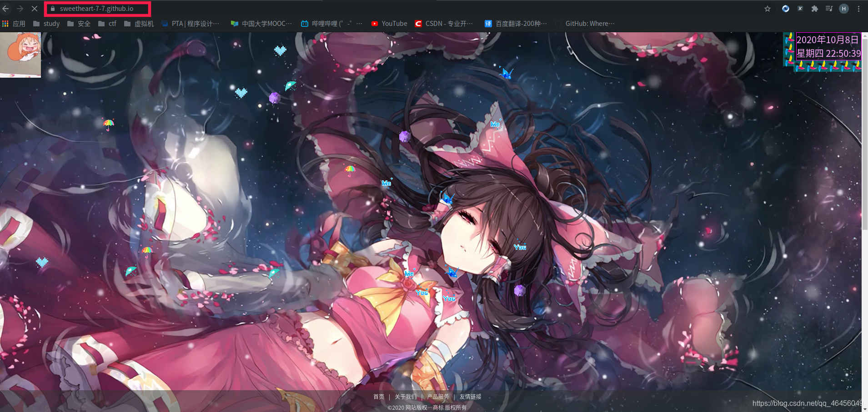Open the YouTube bookmark
Screen dimensions: 868x412
(389, 24)
